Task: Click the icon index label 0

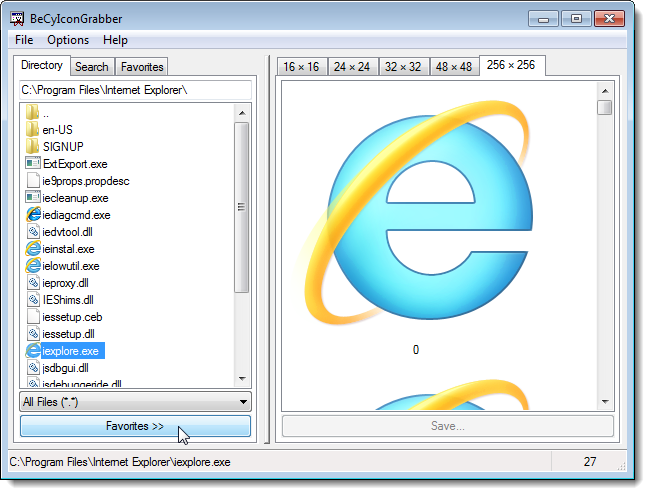Action: (x=416, y=350)
